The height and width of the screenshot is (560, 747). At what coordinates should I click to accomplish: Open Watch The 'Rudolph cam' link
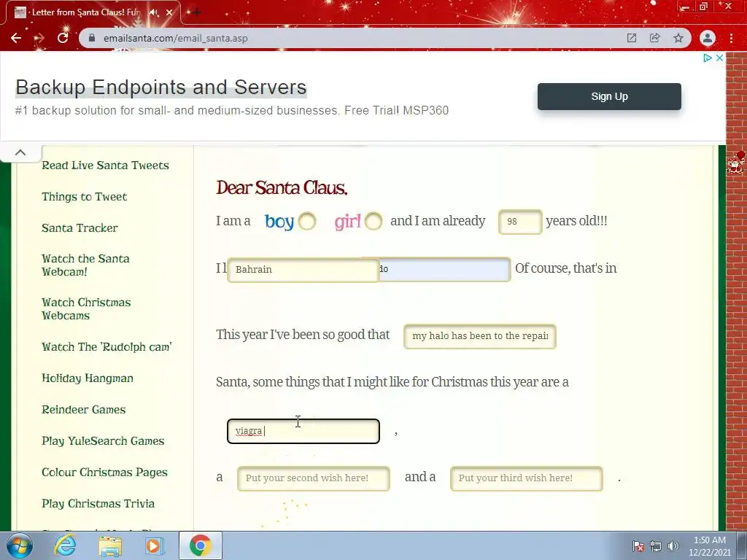click(107, 346)
